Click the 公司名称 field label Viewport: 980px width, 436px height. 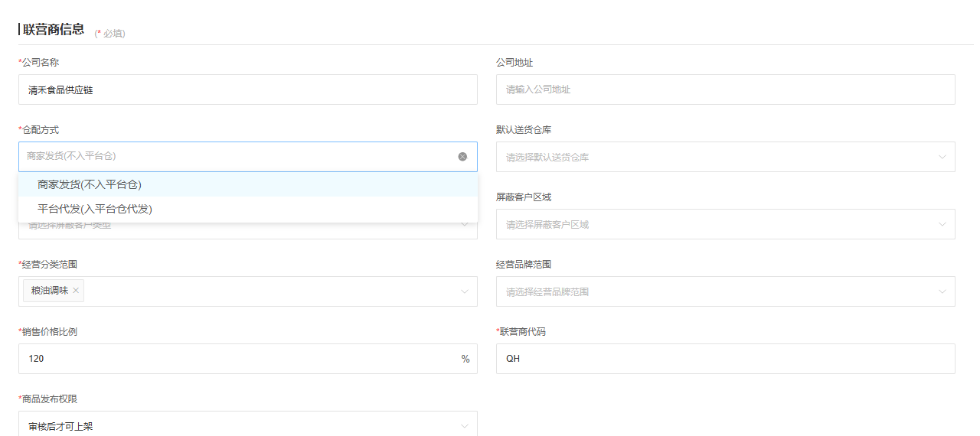pyautogui.click(x=38, y=62)
